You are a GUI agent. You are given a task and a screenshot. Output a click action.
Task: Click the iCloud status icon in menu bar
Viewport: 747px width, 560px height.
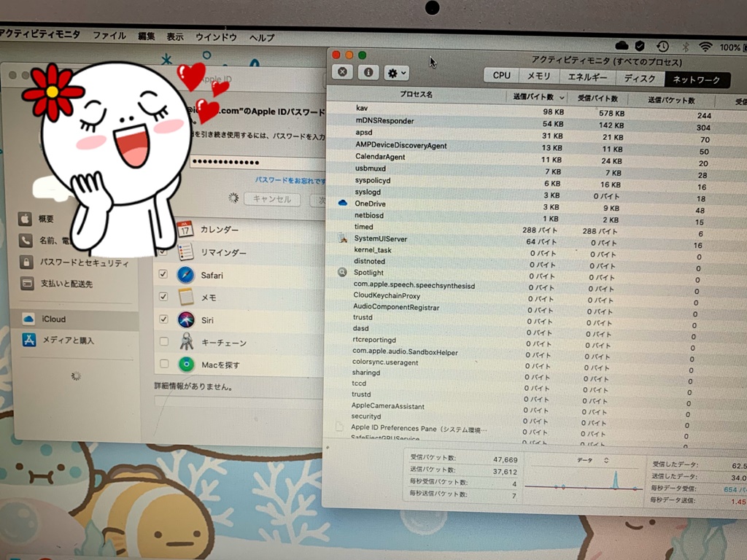(622, 45)
